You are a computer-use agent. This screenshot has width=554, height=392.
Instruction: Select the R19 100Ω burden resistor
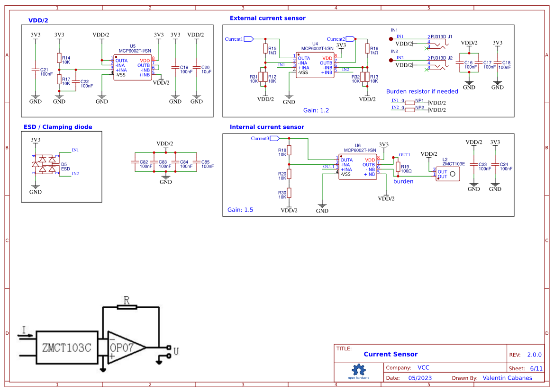pyautogui.click(x=398, y=167)
